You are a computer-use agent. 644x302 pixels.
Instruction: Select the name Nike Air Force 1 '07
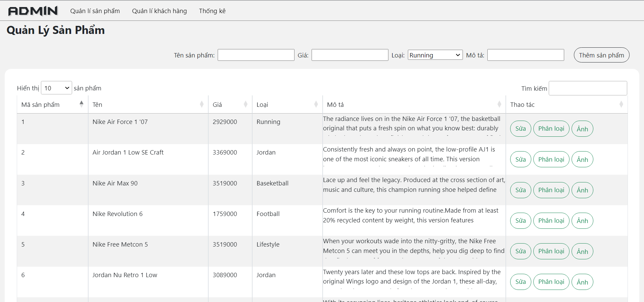click(x=120, y=122)
